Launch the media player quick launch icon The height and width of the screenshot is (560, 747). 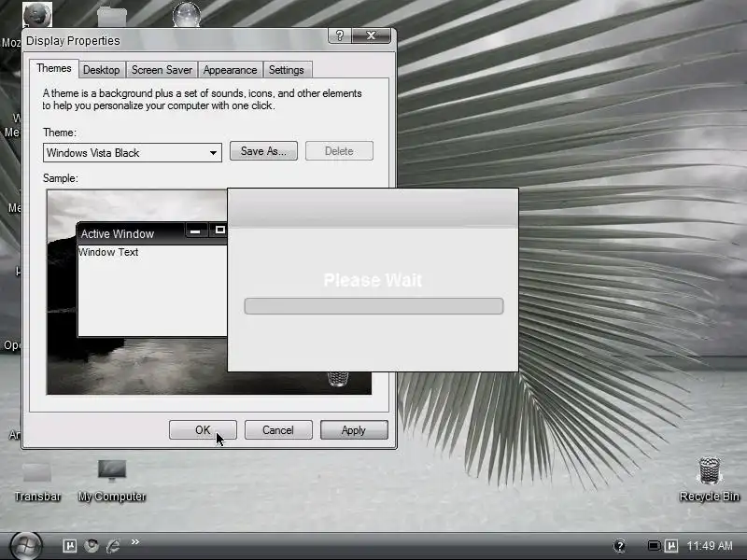(92, 546)
